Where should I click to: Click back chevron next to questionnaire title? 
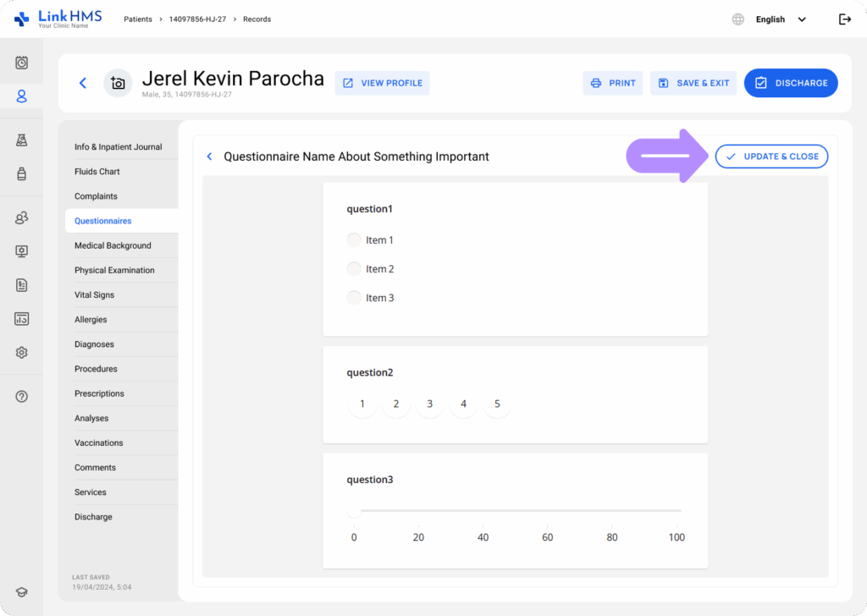click(210, 157)
